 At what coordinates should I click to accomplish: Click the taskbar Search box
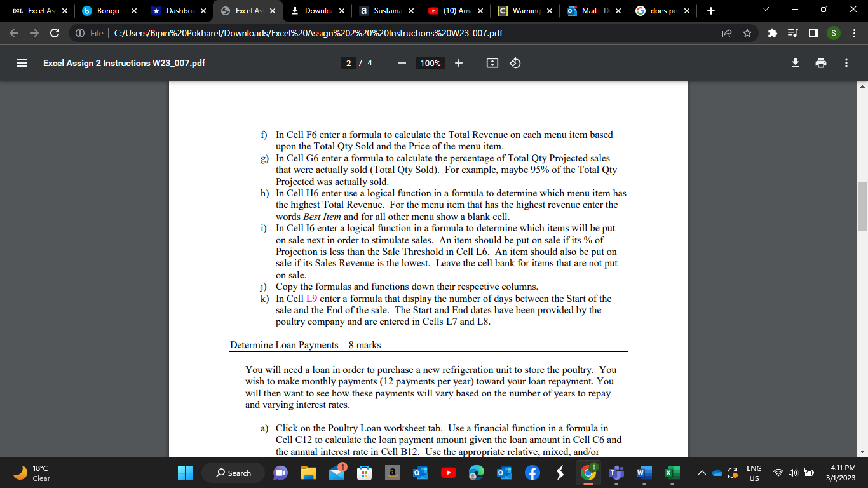tap(233, 473)
